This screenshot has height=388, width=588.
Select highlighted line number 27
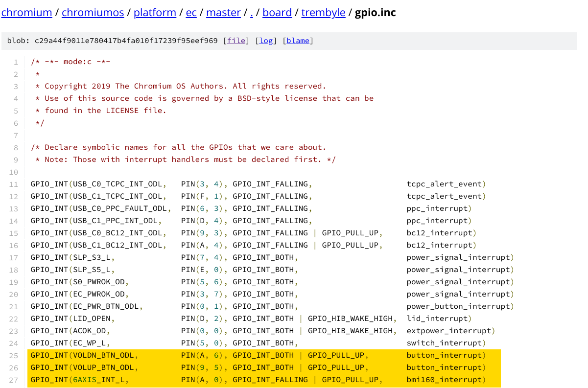[x=14, y=380]
